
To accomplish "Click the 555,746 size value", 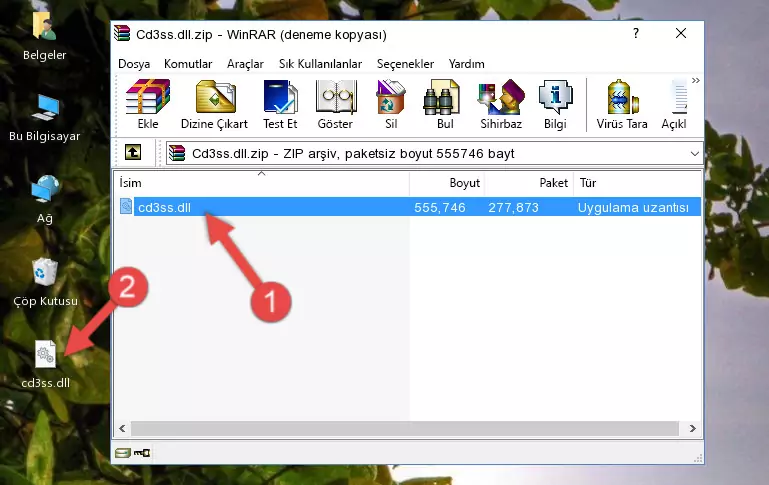I will coord(439,207).
